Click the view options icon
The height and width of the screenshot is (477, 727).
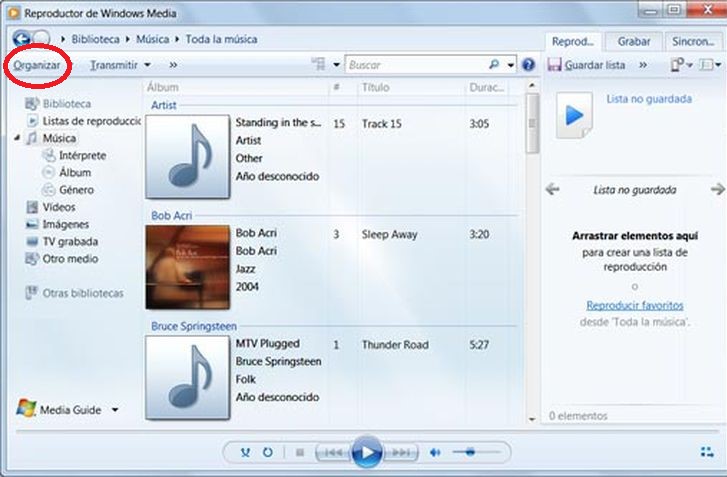[318, 64]
